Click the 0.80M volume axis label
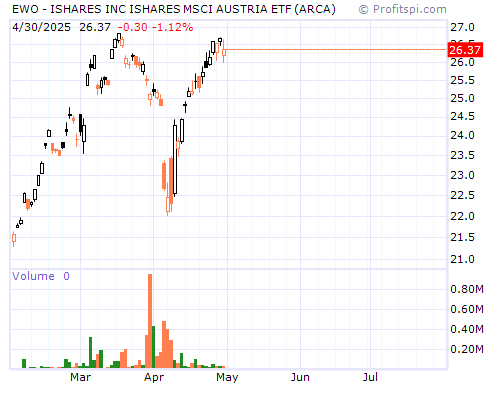 click(x=467, y=289)
